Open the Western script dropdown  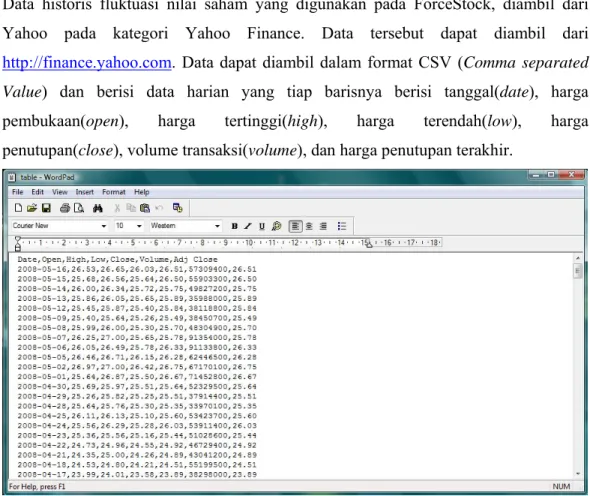217,226
